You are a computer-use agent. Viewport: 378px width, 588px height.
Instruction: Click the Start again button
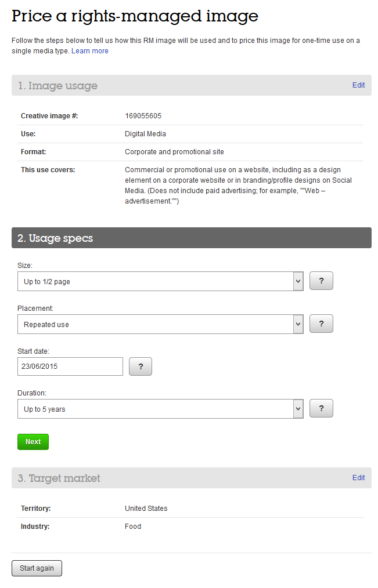[37, 568]
